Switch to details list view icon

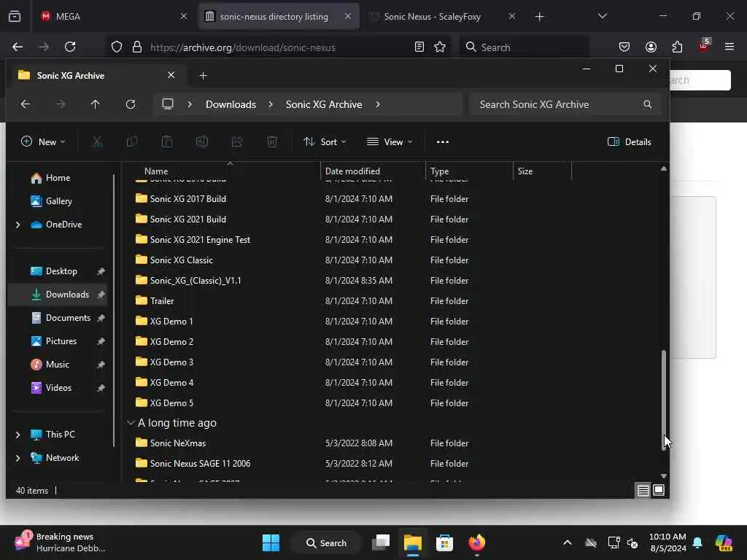pyautogui.click(x=643, y=490)
